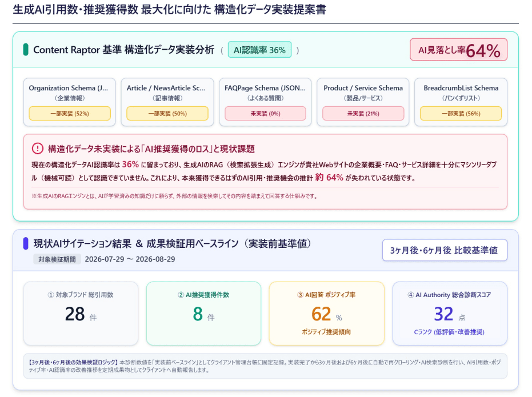Select the Article / NewsArticle Schema card

[x=167, y=102]
